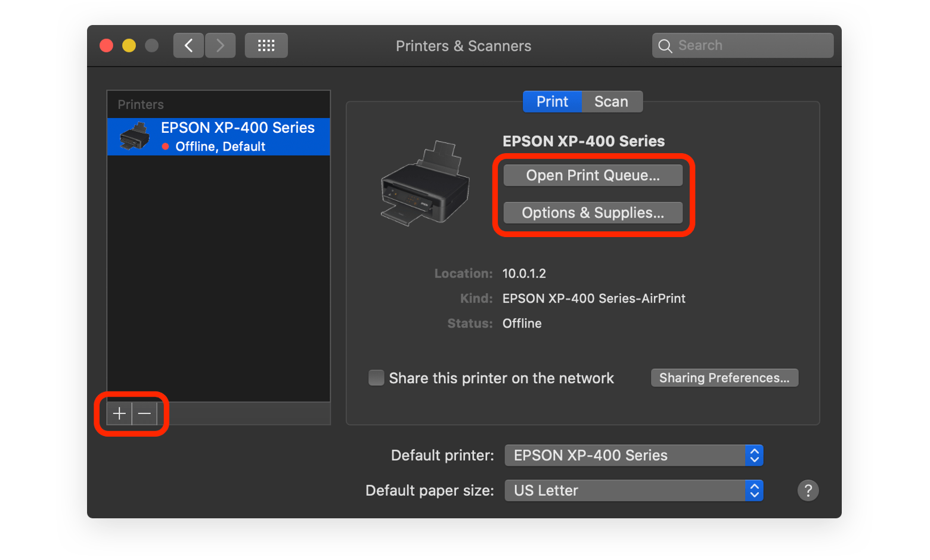Minimize the window with the yellow button

point(129,45)
